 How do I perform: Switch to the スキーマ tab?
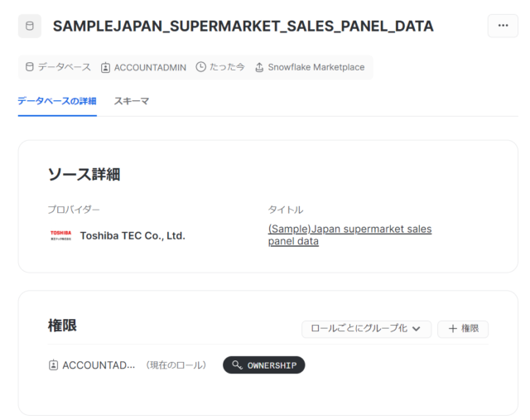(x=132, y=101)
